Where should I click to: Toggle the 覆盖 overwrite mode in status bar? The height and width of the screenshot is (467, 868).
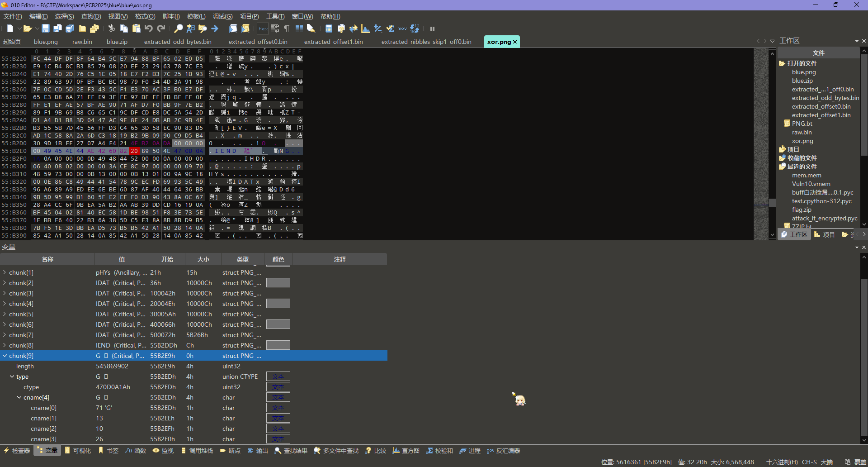(860, 462)
